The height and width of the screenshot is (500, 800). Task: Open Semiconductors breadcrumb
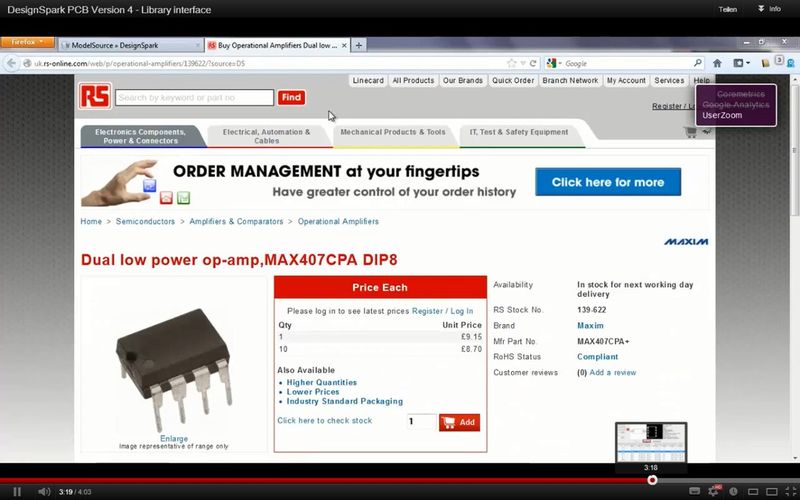pos(145,221)
